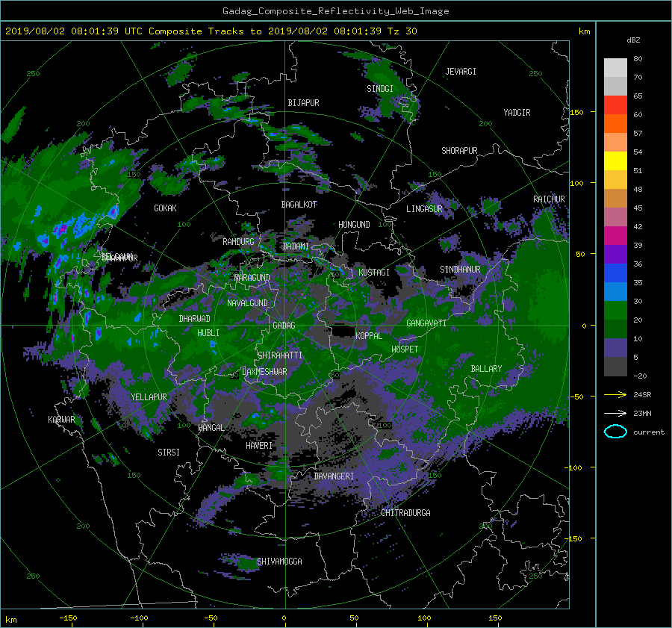Click the KOPPAL city label
The height and width of the screenshot is (628, 672).
tap(369, 336)
